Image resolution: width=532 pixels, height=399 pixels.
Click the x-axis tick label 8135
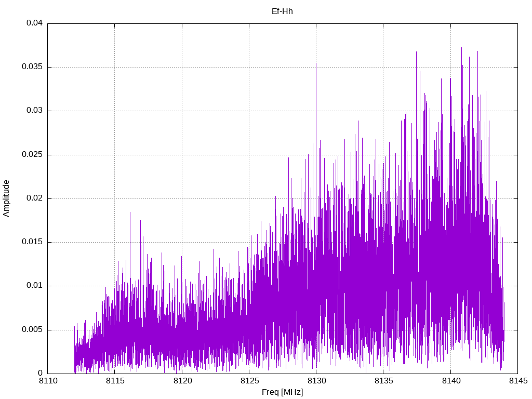(383, 381)
